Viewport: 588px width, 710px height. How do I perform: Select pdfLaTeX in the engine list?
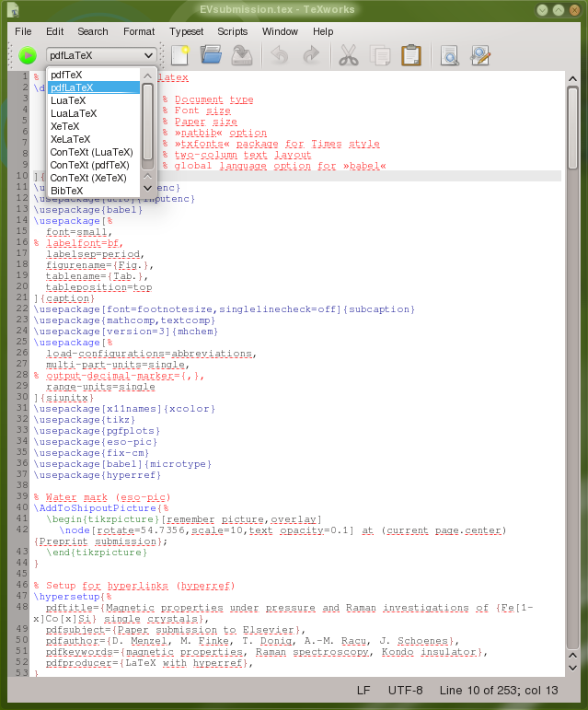[x=94, y=87]
